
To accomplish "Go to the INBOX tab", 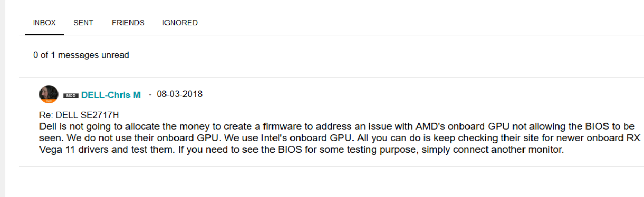I will (44, 23).
